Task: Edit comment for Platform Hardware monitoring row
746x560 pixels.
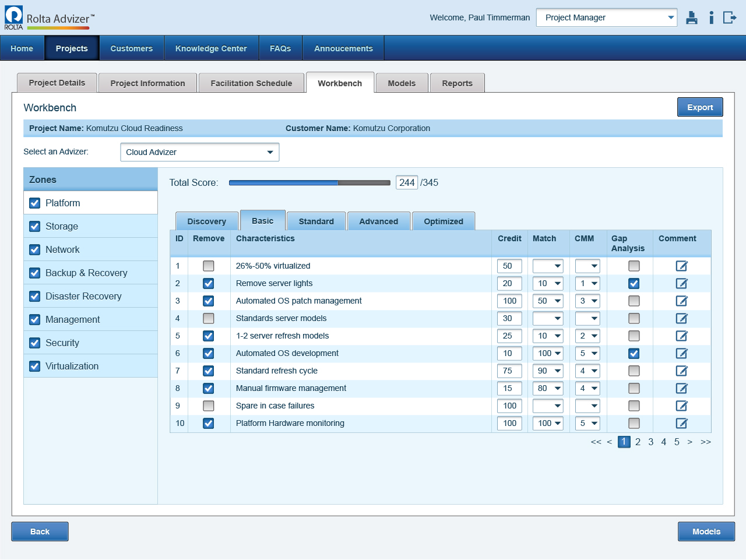Action: click(681, 424)
